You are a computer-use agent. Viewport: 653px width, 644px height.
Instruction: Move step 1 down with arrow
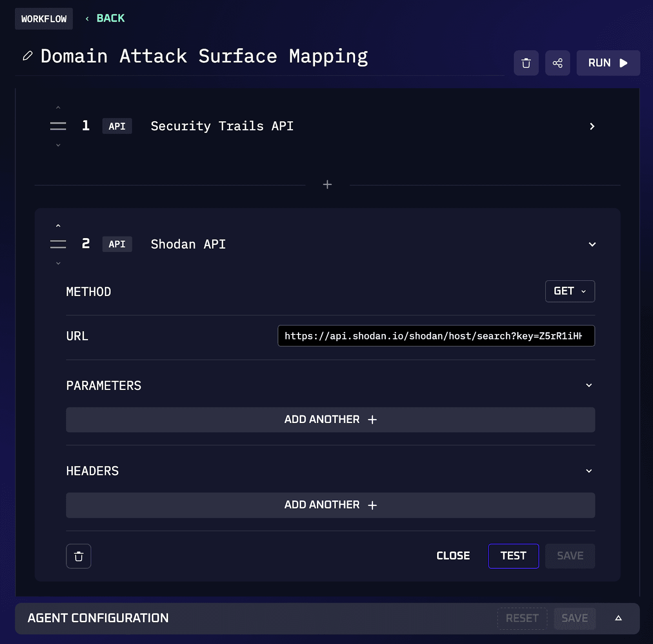[58, 145]
